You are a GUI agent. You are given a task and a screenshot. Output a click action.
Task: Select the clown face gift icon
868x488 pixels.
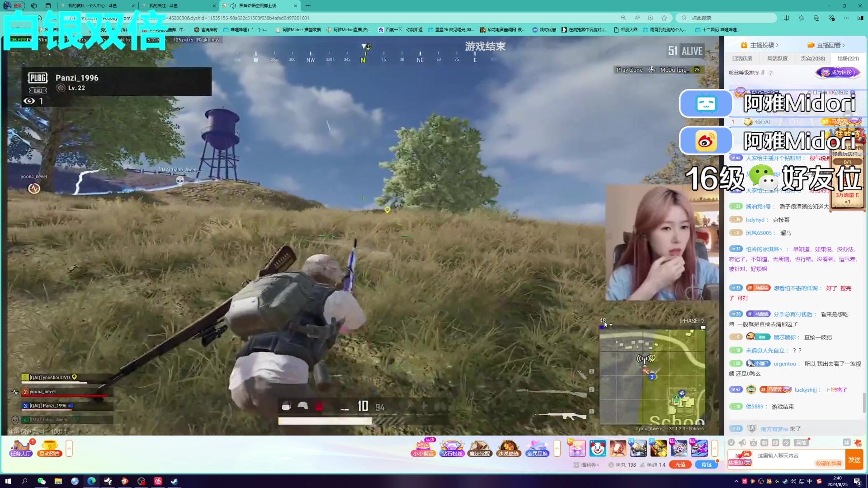(x=597, y=448)
